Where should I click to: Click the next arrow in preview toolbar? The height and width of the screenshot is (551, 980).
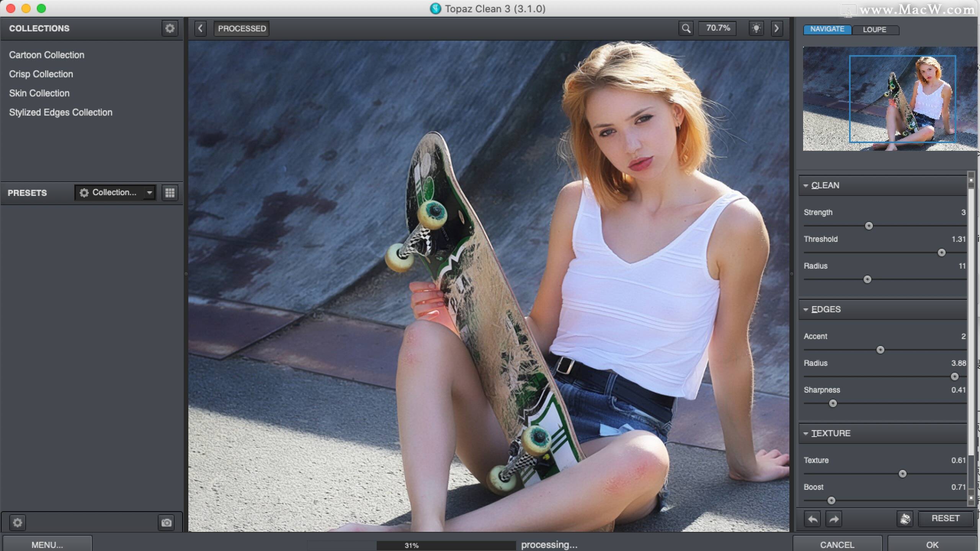(x=776, y=28)
